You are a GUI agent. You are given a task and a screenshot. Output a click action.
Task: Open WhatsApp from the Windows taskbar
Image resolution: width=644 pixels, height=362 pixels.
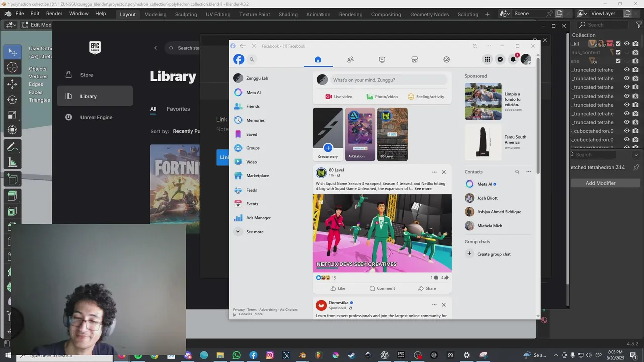tap(237, 355)
